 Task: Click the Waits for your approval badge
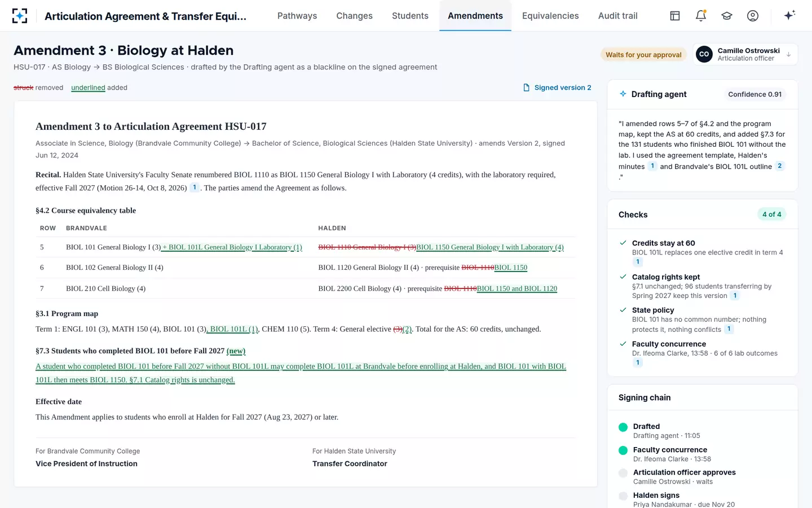[x=643, y=55]
